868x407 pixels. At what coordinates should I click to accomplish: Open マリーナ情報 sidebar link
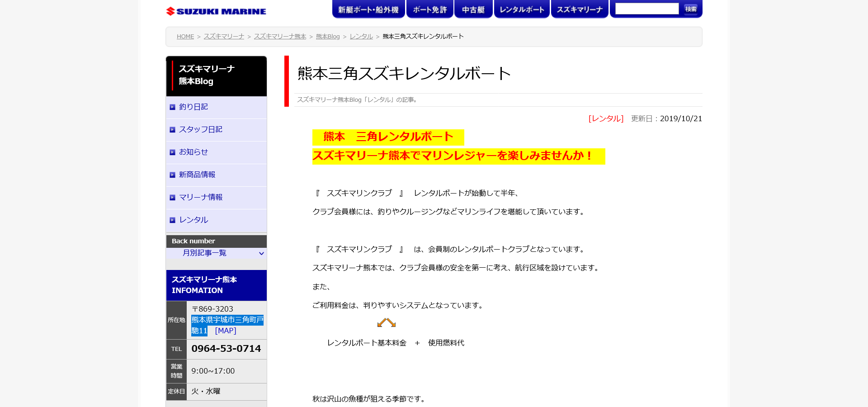pyautogui.click(x=201, y=198)
